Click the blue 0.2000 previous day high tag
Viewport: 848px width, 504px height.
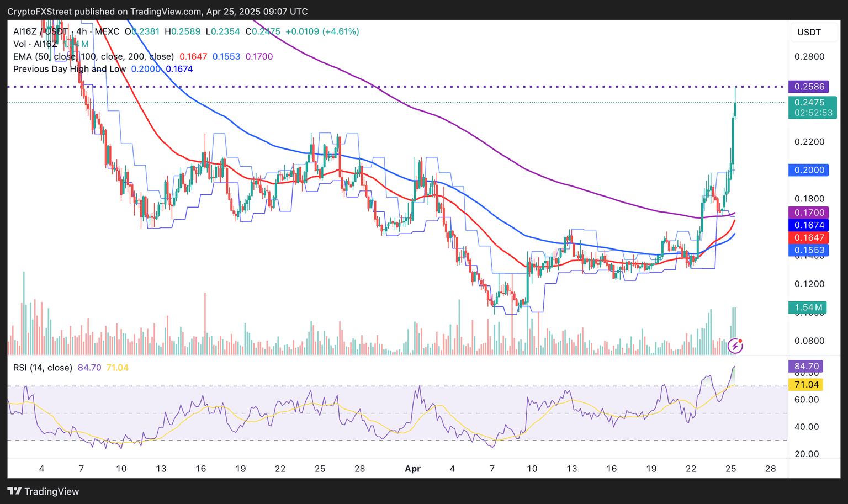pos(808,170)
